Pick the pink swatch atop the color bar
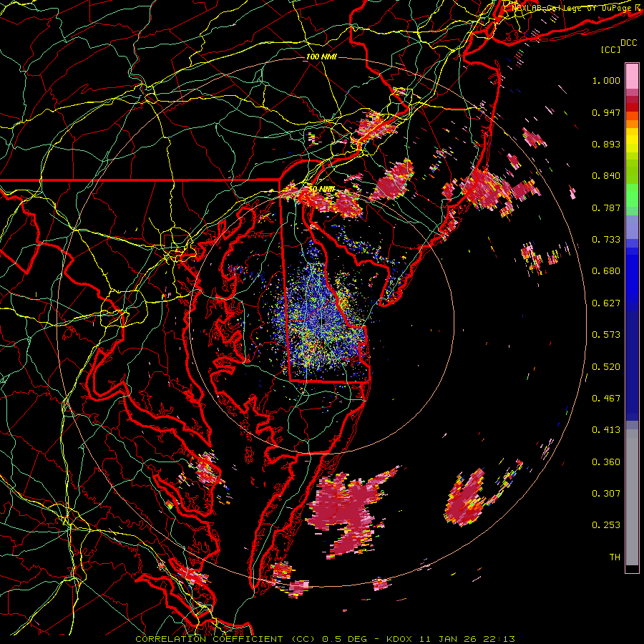 (x=632, y=76)
